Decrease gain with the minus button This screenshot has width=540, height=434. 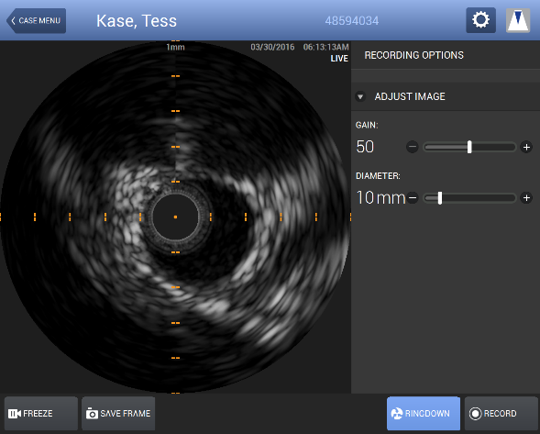(412, 147)
